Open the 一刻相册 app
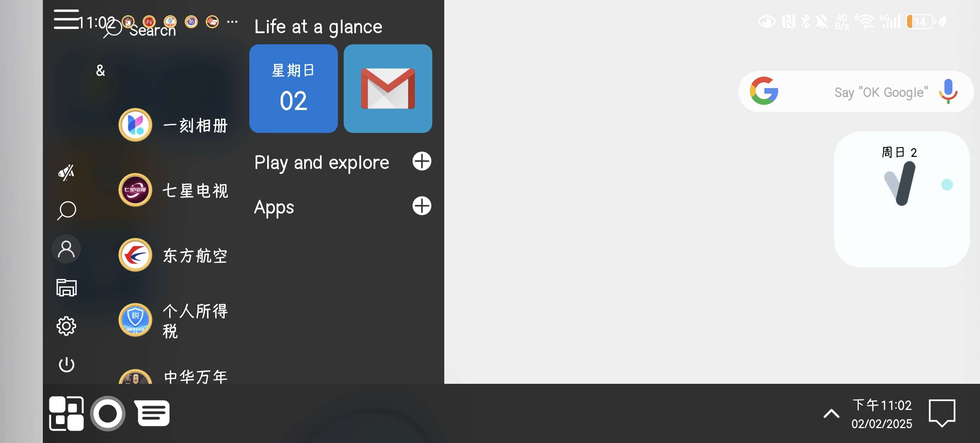Image resolution: width=980 pixels, height=443 pixels. [173, 125]
